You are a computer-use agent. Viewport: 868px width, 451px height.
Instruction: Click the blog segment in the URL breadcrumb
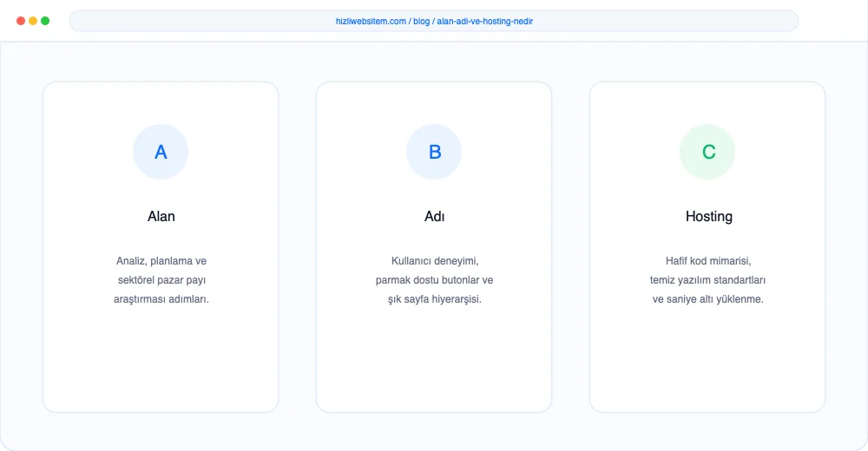pyautogui.click(x=421, y=21)
